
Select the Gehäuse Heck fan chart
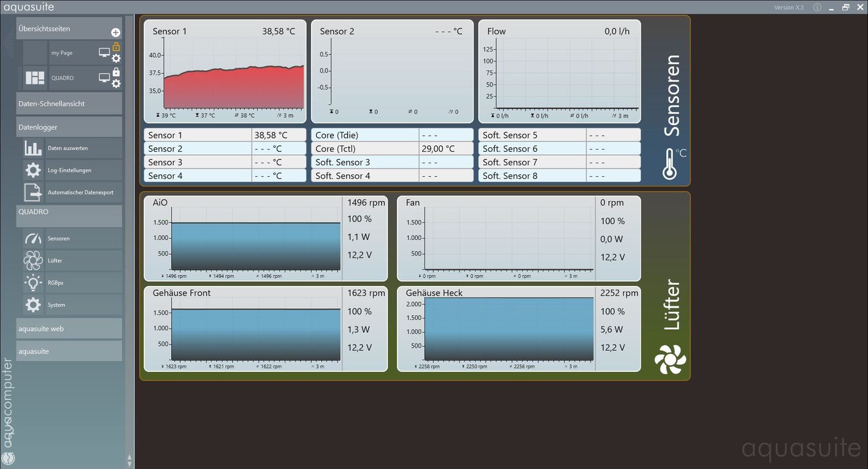[519, 329]
